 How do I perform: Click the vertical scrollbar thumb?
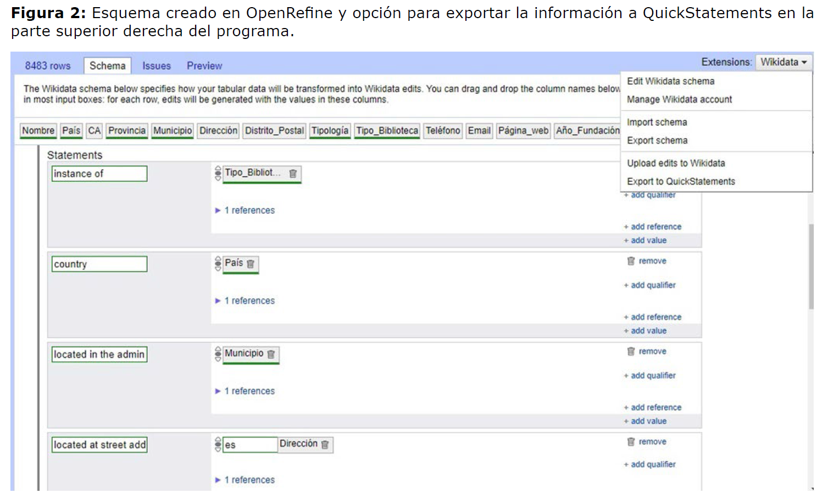(811, 267)
